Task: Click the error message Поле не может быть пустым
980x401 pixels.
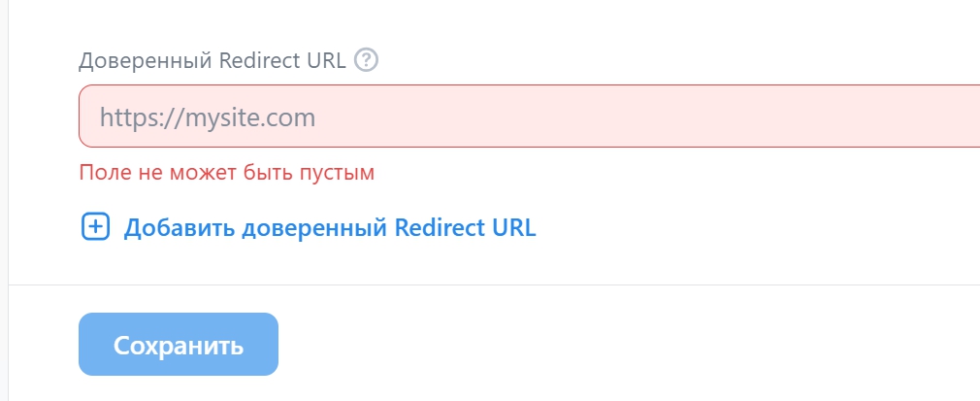Action: click(x=226, y=173)
